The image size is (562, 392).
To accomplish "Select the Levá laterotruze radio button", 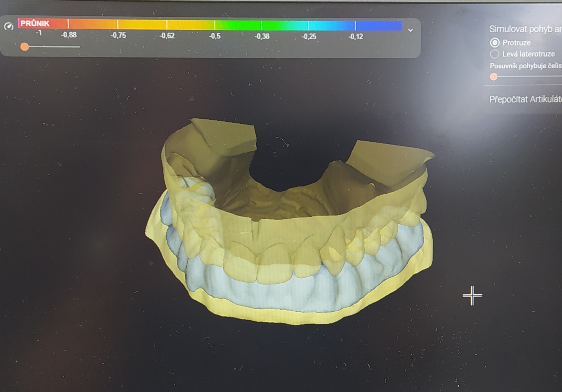I will 495,54.
